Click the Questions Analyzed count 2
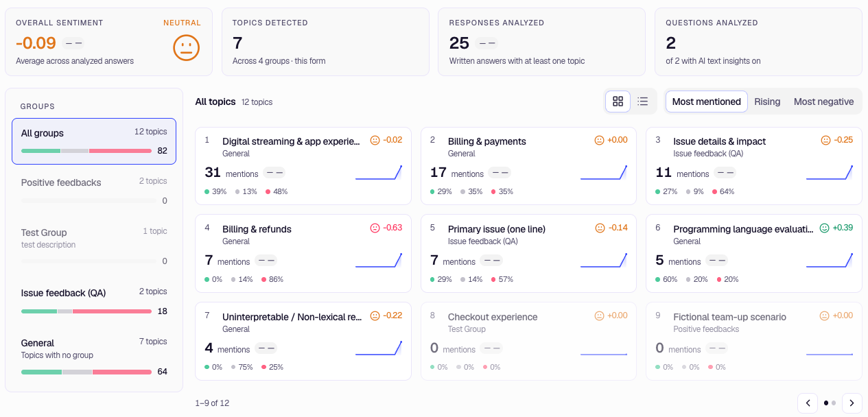 (x=671, y=43)
